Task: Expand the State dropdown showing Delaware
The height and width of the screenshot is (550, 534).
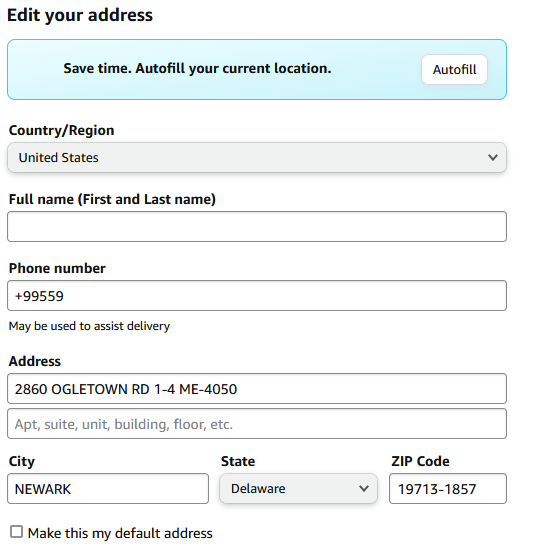Action: pos(298,489)
